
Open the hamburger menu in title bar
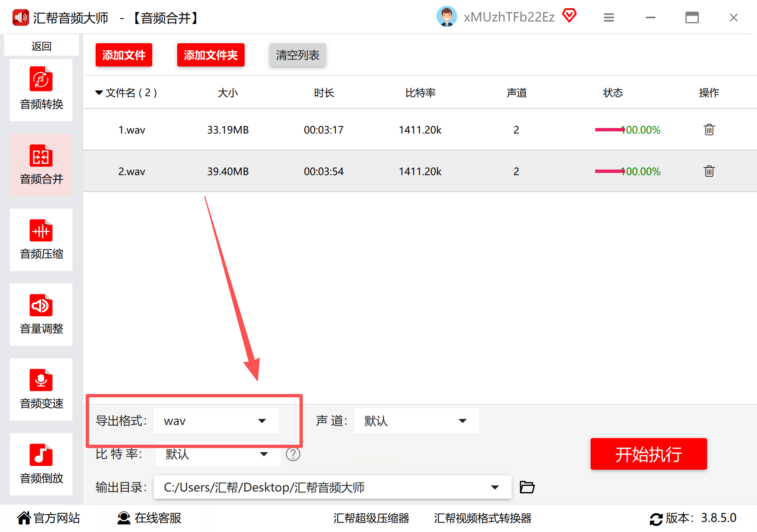coord(609,17)
